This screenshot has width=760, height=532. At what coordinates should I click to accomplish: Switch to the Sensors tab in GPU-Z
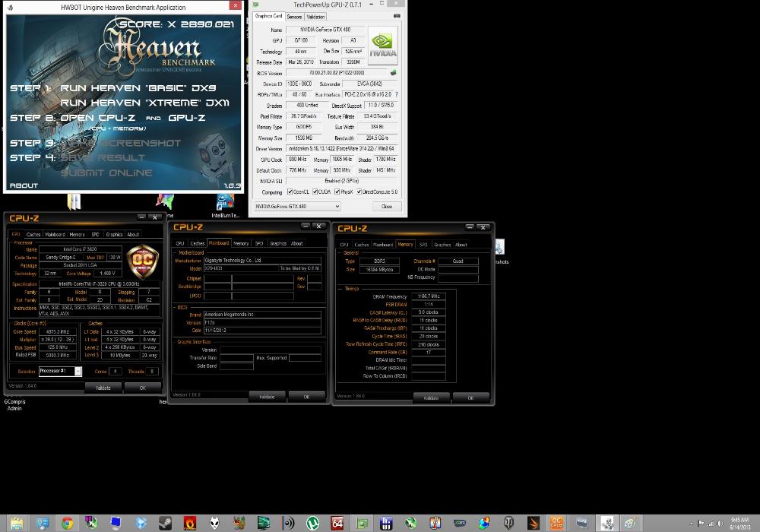click(x=294, y=17)
